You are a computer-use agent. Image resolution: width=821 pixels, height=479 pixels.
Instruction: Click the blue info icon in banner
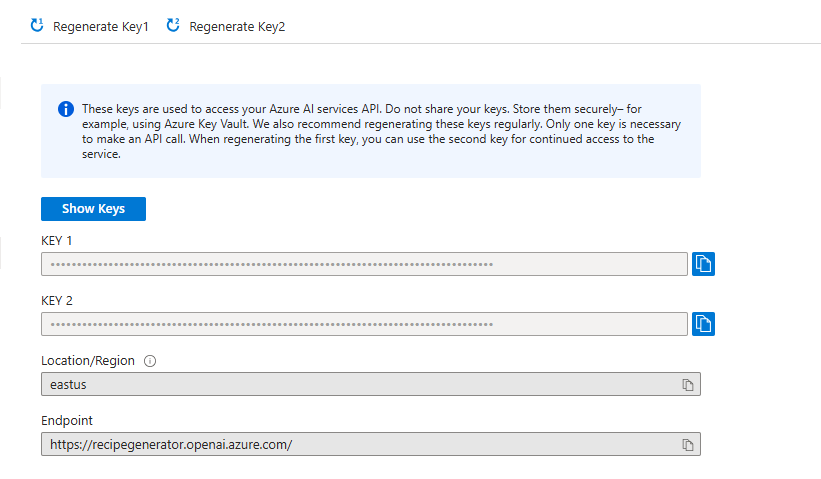click(65, 109)
